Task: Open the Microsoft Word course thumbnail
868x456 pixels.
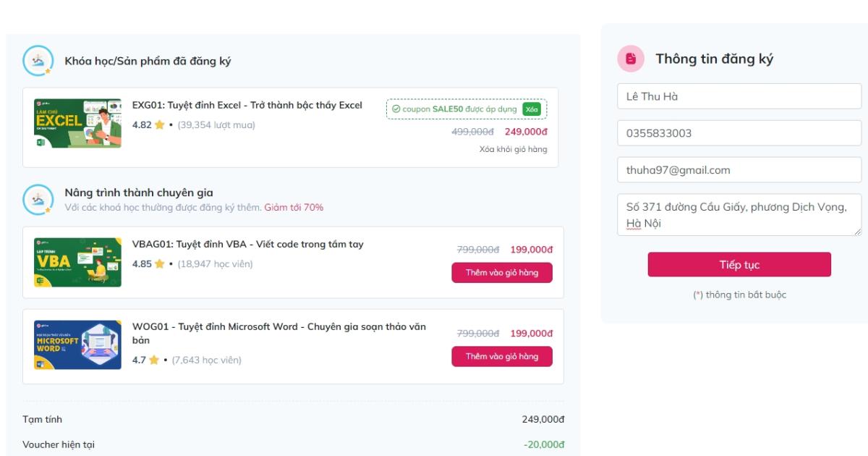Action: coord(78,345)
